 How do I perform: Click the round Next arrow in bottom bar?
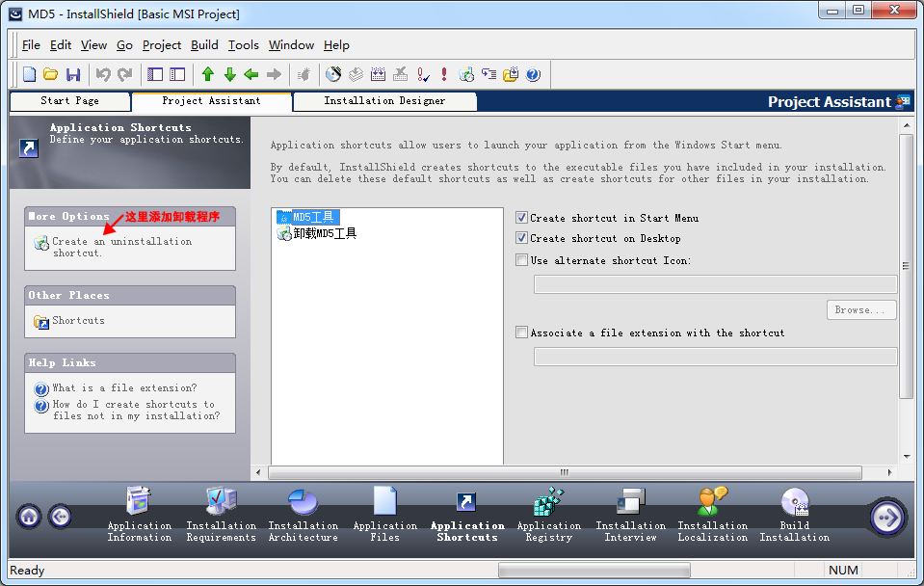pos(887,518)
